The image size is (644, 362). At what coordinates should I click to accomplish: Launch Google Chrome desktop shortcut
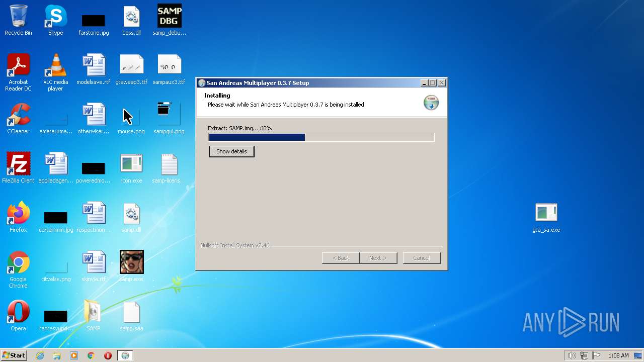18,269
